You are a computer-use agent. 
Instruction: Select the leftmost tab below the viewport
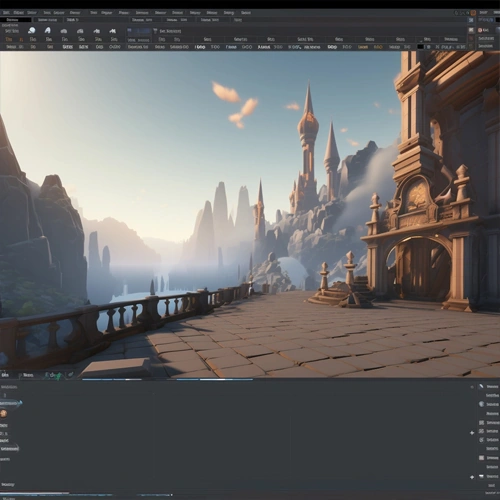5,375
